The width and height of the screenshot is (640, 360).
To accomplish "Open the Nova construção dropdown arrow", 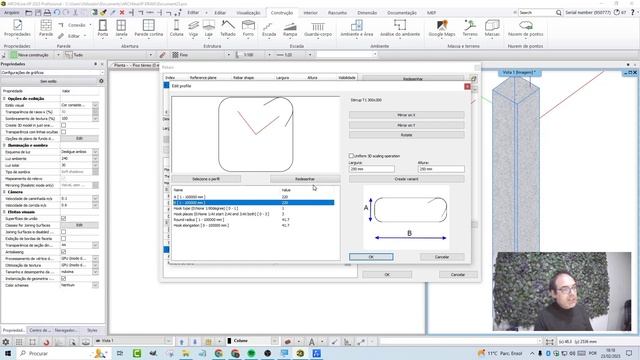I will click(58, 55).
